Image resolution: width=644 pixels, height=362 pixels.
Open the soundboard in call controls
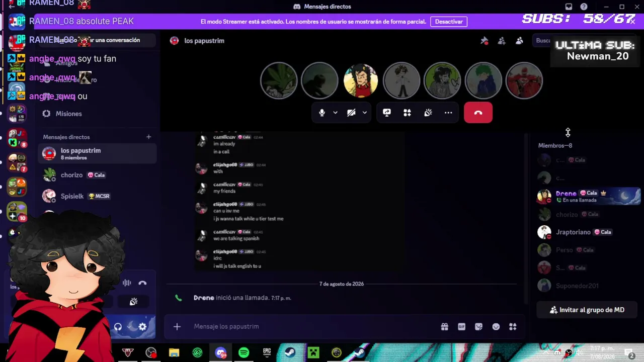tap(428, 113)
